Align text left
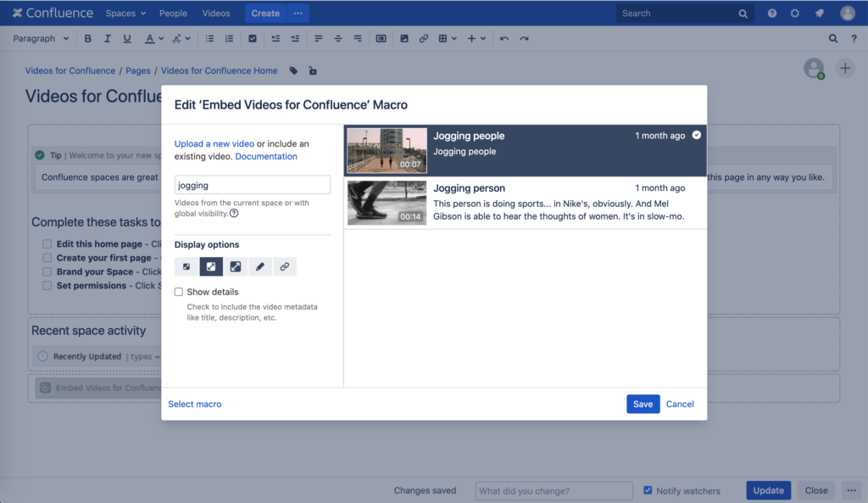 pos(319,39)
